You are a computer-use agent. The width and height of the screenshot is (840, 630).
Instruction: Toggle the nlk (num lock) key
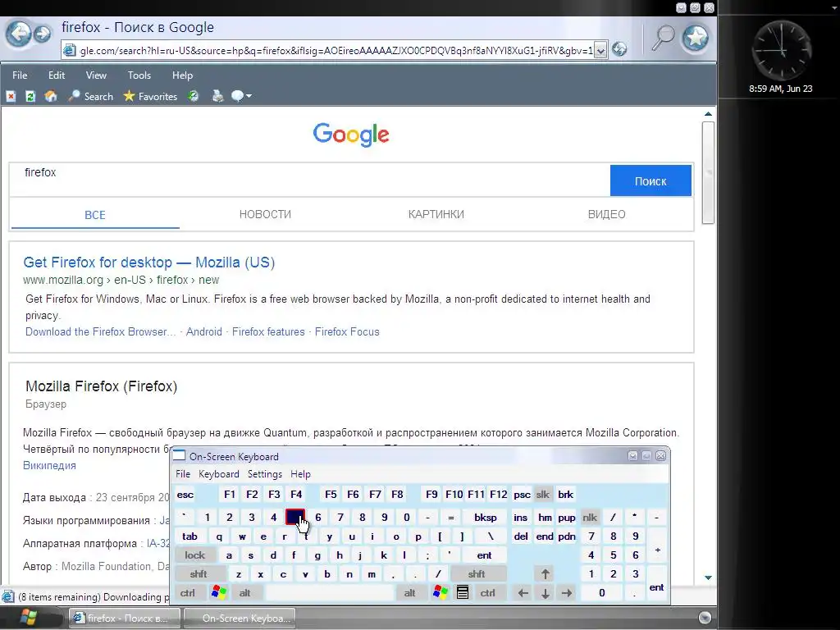click(x=590, y=518)
